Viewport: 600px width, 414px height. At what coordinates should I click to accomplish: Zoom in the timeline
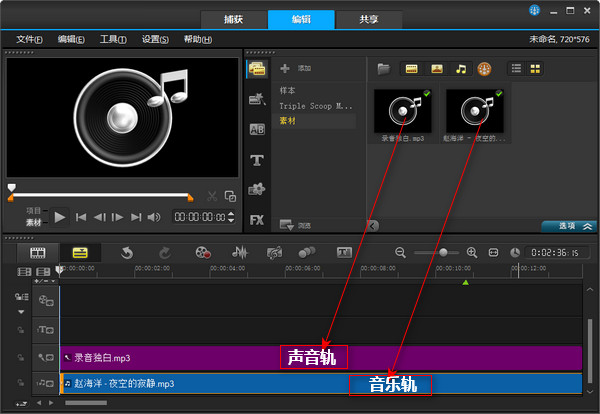coord(472,253)
